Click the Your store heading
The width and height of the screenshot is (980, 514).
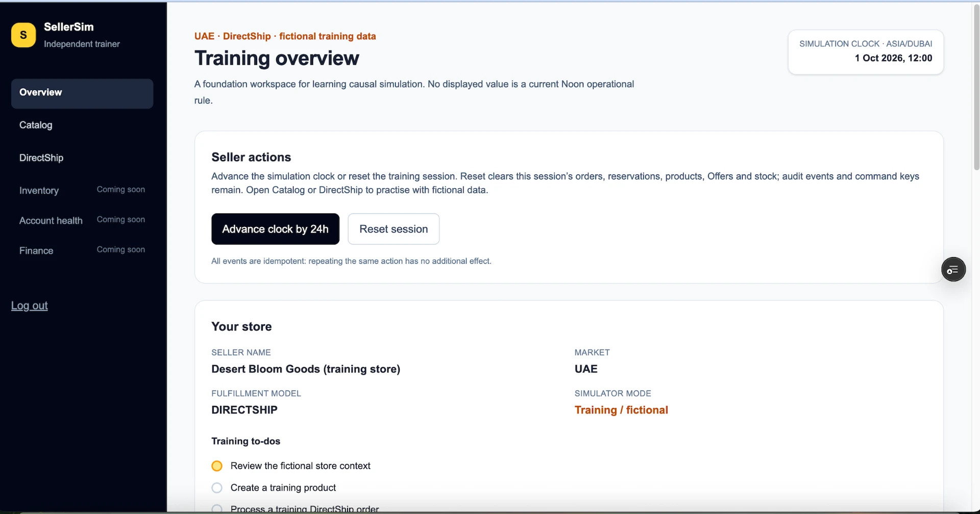[241, 326]
